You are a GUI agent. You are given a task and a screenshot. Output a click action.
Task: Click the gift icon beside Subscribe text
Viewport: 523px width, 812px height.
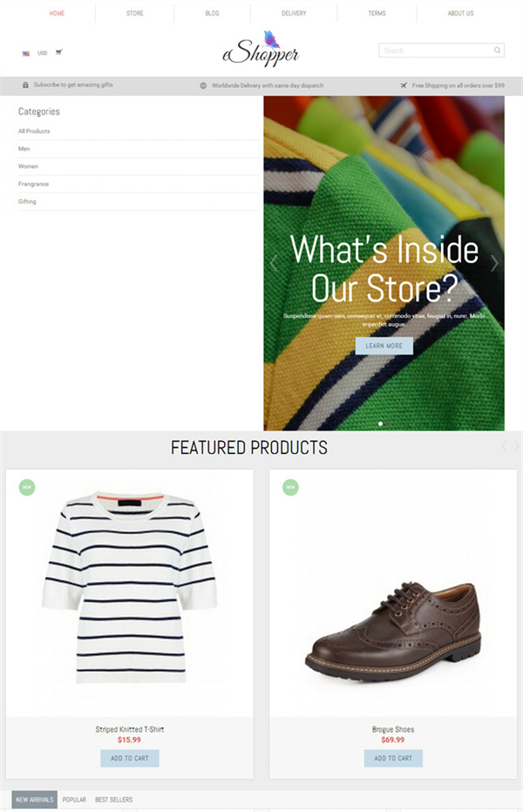coord(25,85)
